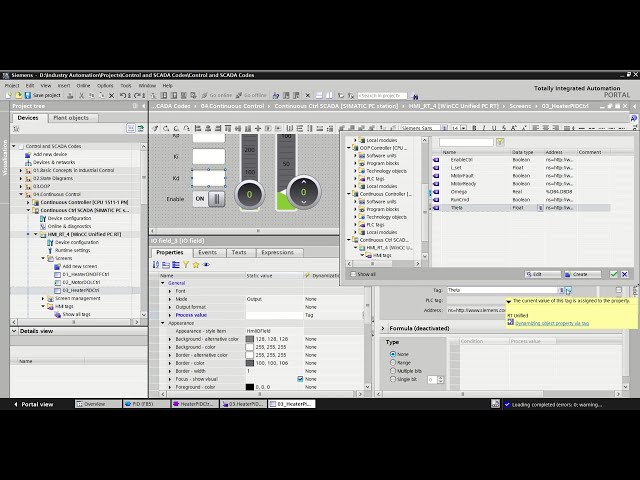Open the Texts tab

(x=239, y=253)
